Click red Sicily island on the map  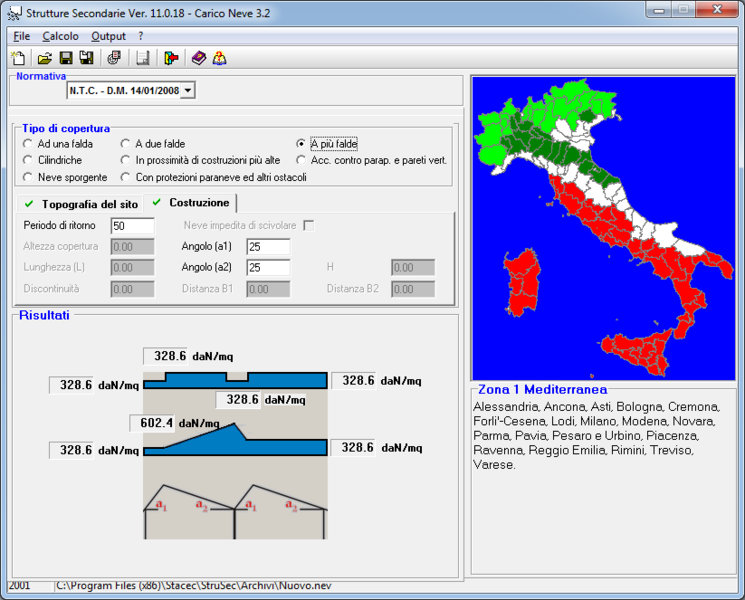tap(639, 349)
